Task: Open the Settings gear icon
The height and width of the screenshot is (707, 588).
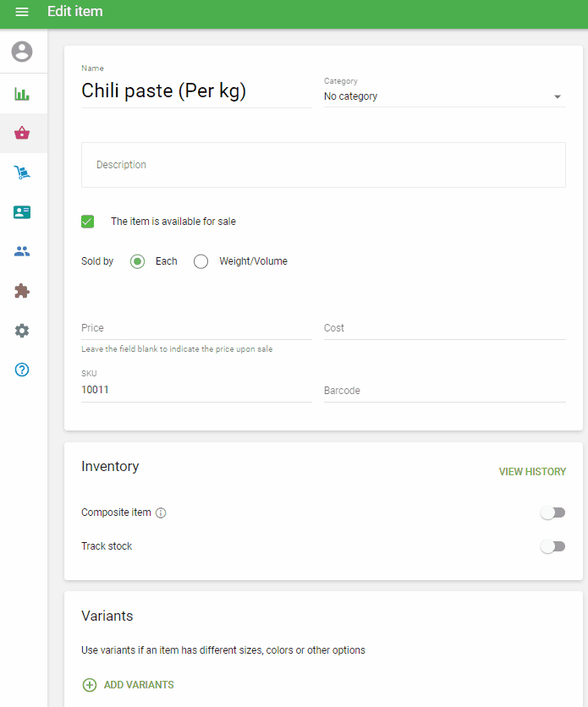Action: [22, 331]
